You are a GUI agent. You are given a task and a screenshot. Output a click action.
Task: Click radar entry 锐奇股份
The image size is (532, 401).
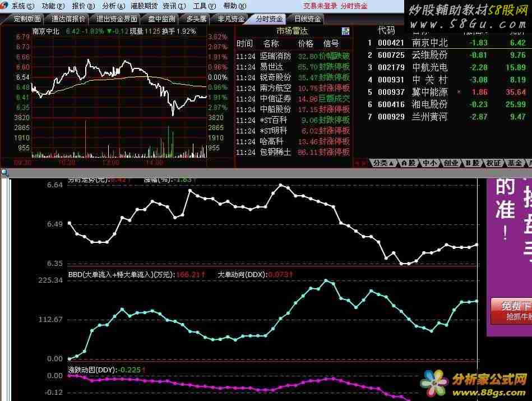293,77
